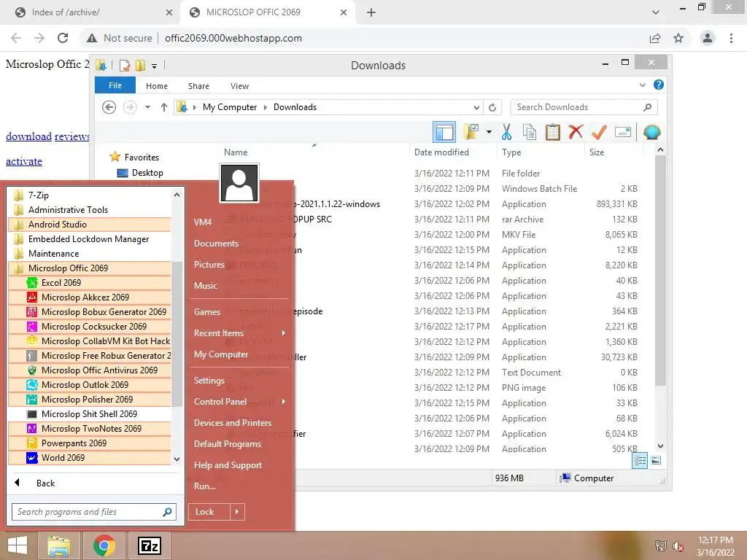Viewport: 747px width, 560px height.
Task: Click the Search Downloads field
Action: point(584,108)
